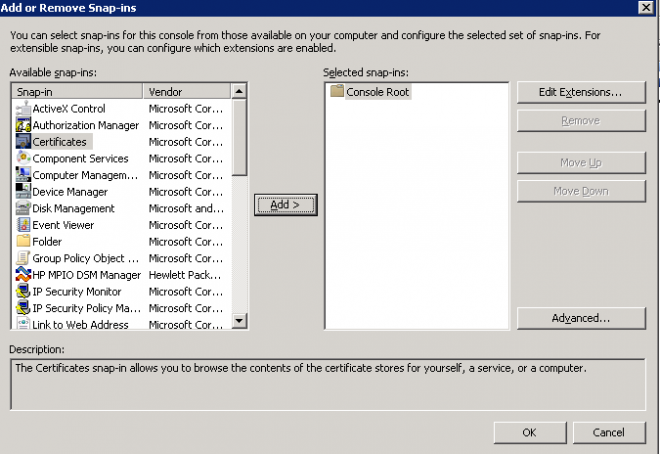Select the ActiveX Control snap-in icon

click(x=23, y=109)
